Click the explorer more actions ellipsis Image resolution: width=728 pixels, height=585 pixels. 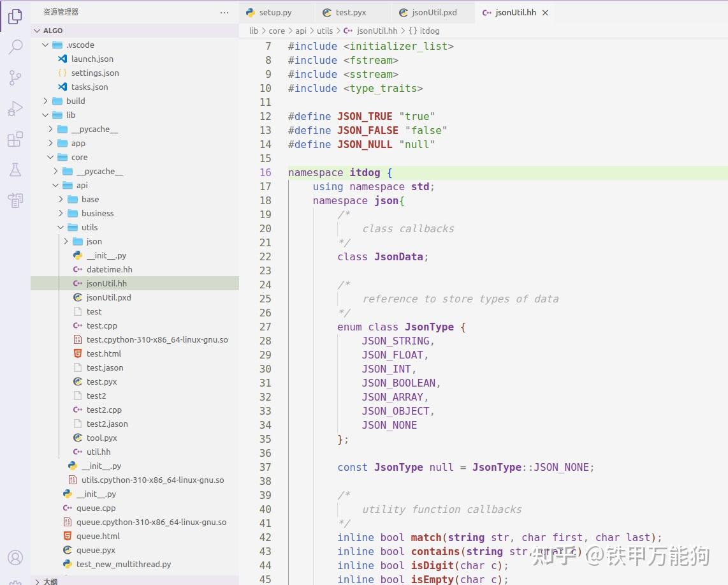(224, 13)
